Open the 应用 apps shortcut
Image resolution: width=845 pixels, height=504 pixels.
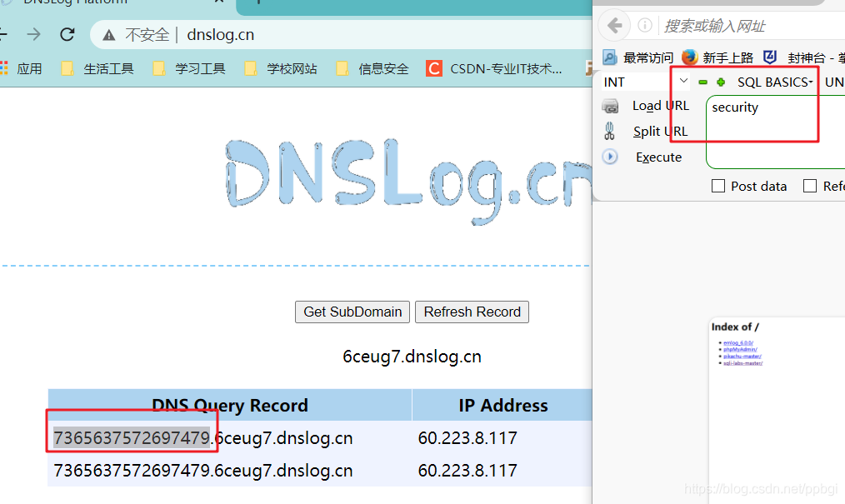22,68
